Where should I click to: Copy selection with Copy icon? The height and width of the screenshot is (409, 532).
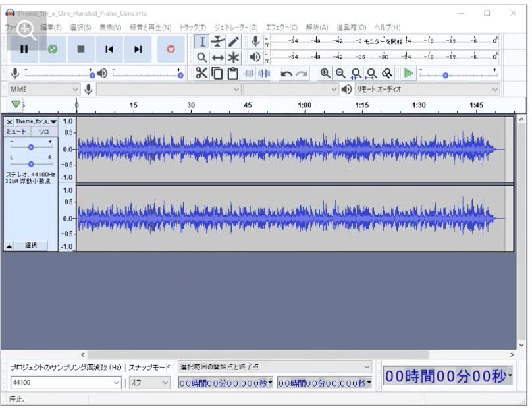coord(217,73)
